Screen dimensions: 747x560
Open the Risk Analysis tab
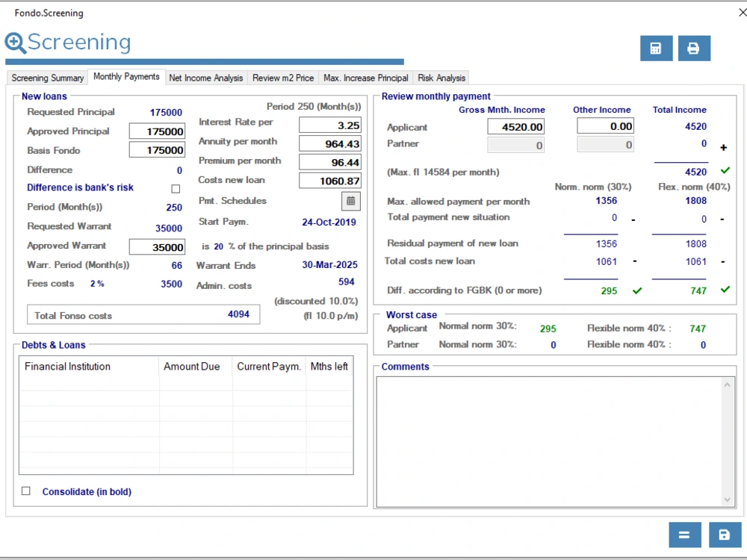[x=441, y=78]
